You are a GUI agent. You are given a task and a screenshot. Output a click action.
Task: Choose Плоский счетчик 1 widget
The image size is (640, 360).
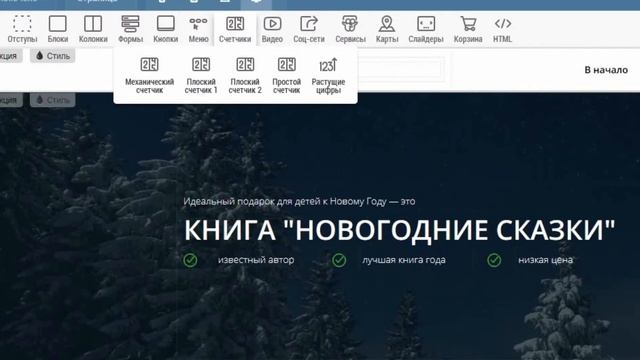(201, 75)
